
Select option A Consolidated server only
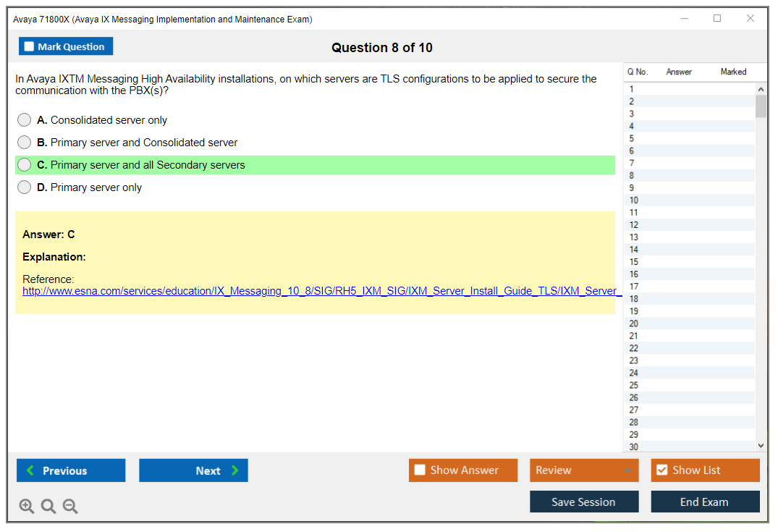(x=25, y=120)
